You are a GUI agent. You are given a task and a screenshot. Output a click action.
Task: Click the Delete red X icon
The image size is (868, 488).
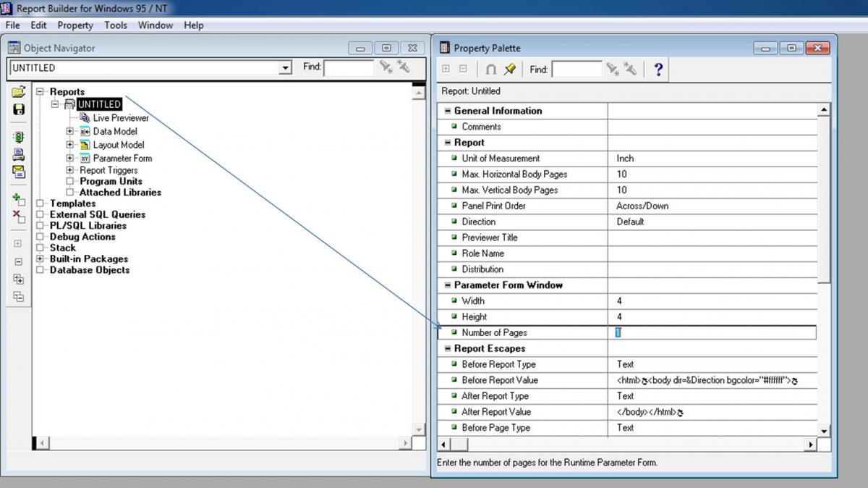click(19, 216)
